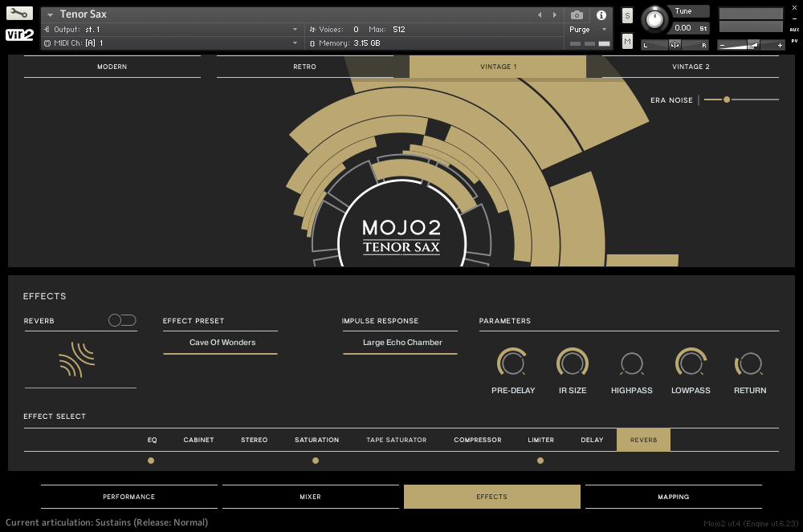Image resolution: width=803 pixels, height=532 pixels.
Task: Click the reverb graphic icon in Effects panel
Action: [x=78, y=359]
